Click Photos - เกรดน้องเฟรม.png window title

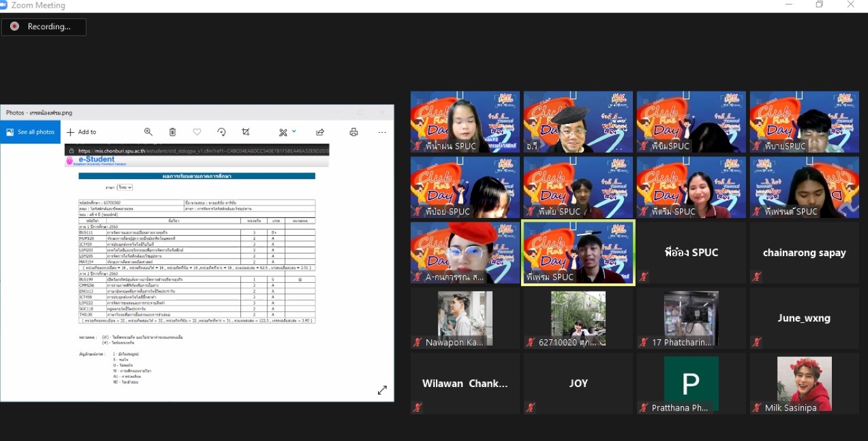(39, 112)
